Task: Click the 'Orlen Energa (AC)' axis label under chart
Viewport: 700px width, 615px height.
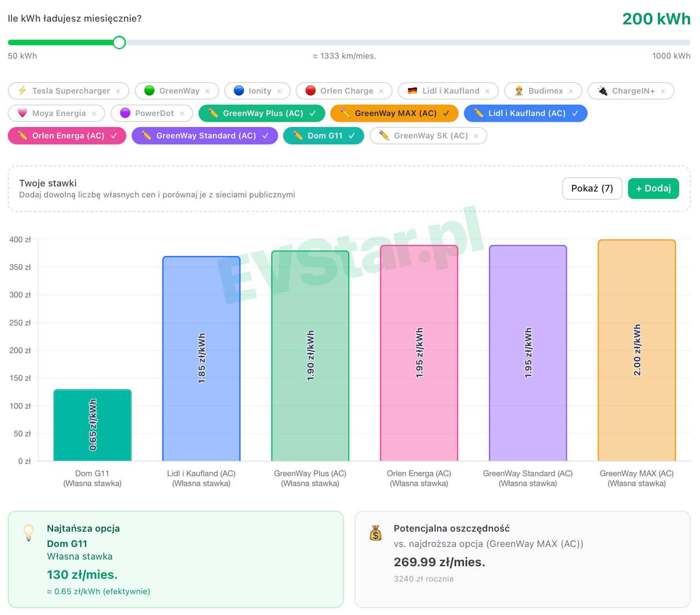Action: click(x=419, y=473)
